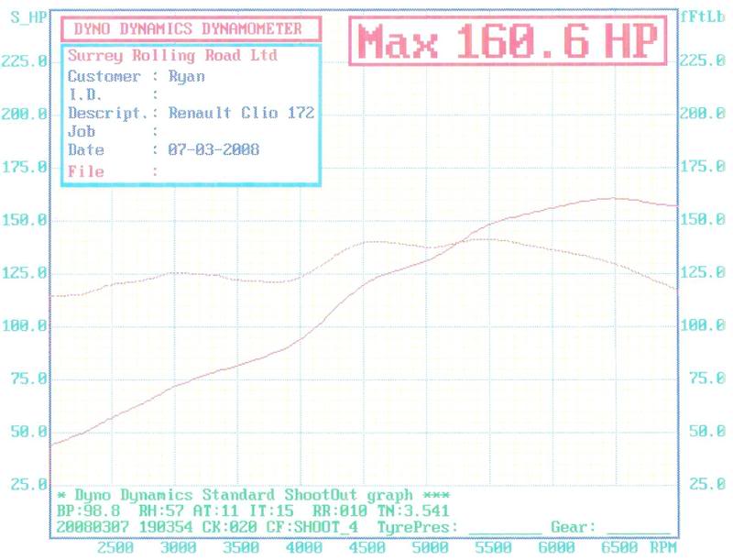
Task: Click the '5500' RPM tick label
Action: click(x=493, y=547)
